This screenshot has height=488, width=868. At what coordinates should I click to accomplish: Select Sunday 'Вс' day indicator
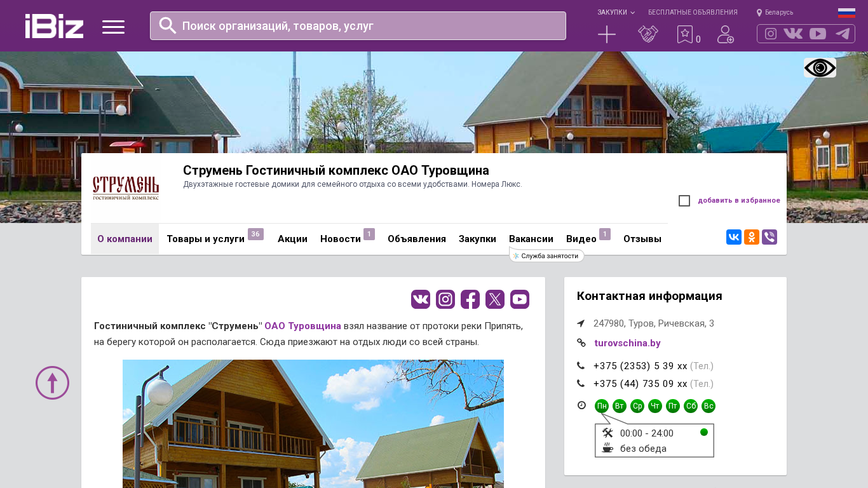(709, 406)
